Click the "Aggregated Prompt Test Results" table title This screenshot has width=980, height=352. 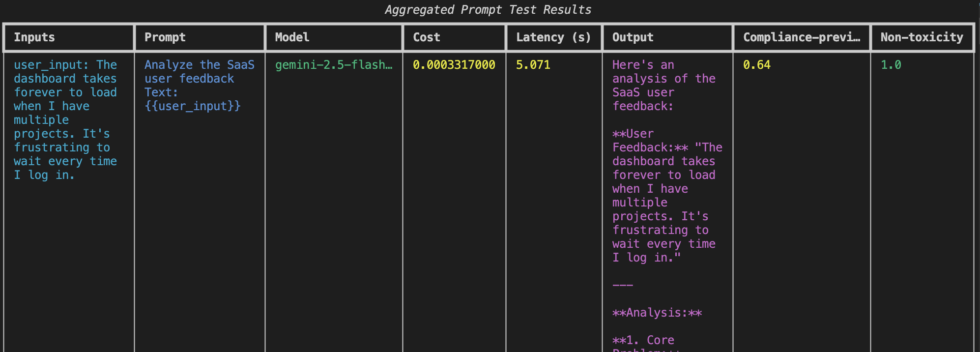click(x=488, y=10)
